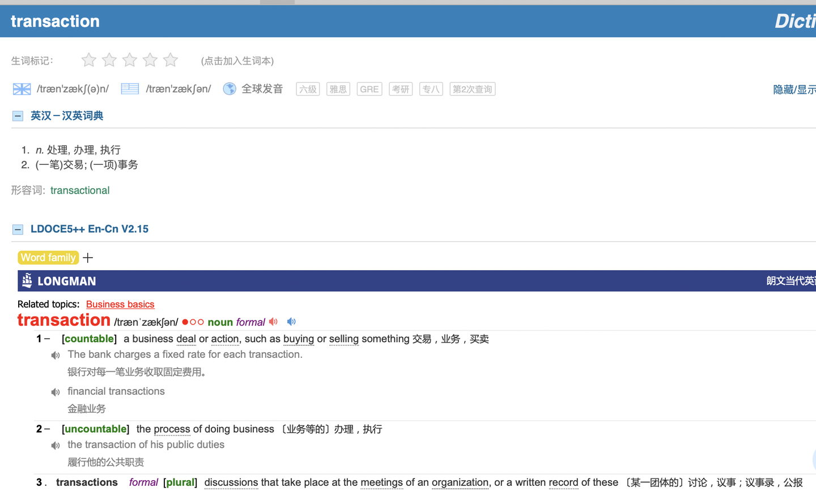The height and width of the screenshot is (504, 816).
Task: Collapse the 英汉－汉英词典 section
Action: pos(18,116)
